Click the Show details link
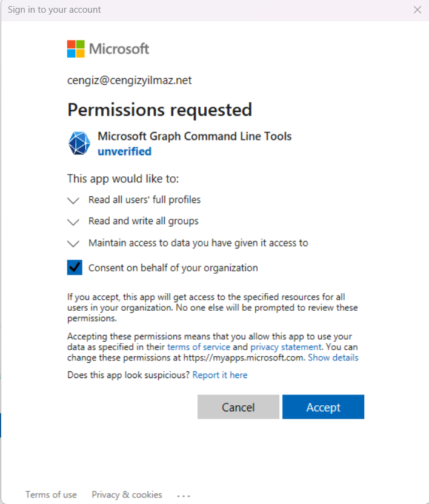This screenshot has width=429, height=504. tap(333, 358)
